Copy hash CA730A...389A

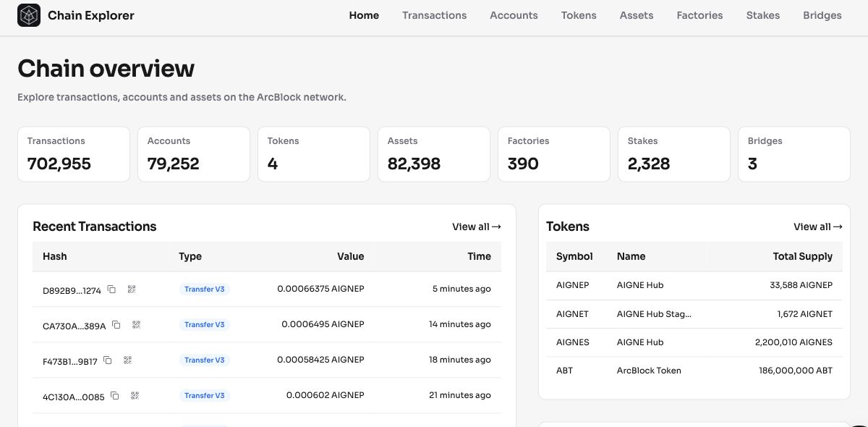(116, 324)
